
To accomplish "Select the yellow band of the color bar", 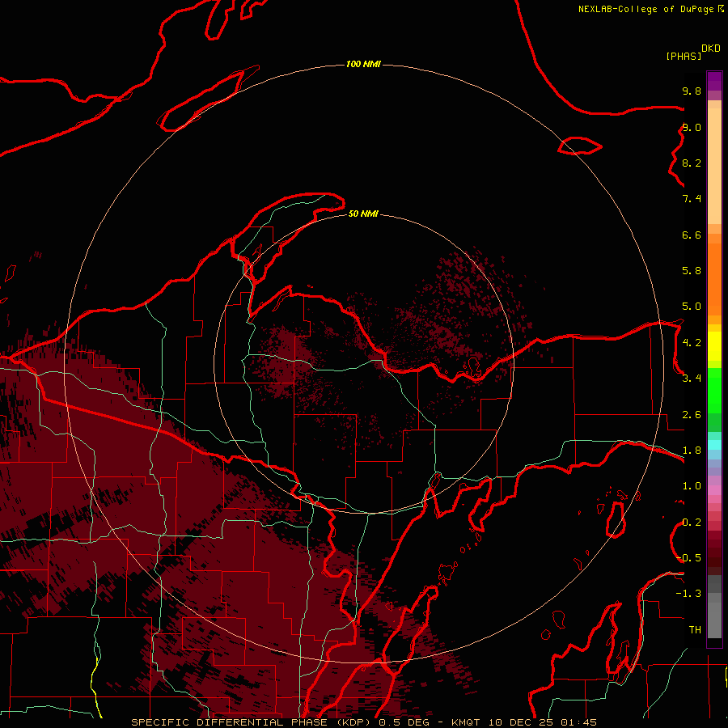I will tap(714, 346).
